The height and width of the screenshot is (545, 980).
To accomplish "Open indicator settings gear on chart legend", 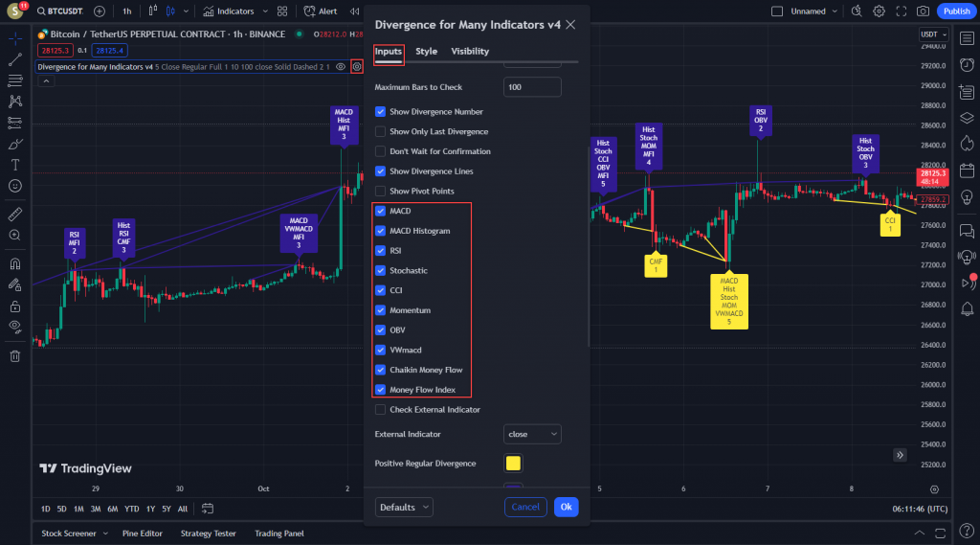I will point(357,67).
